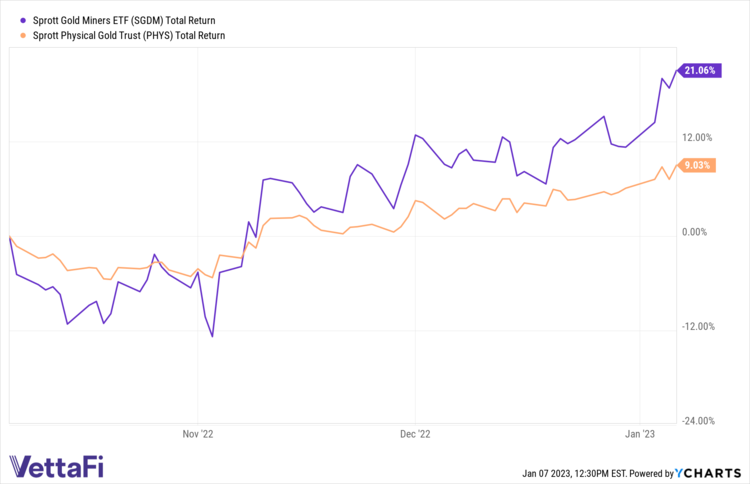Click the "Powered by" footer text
The height and width of the screenshot is (484, 750).
coord(650,472)
